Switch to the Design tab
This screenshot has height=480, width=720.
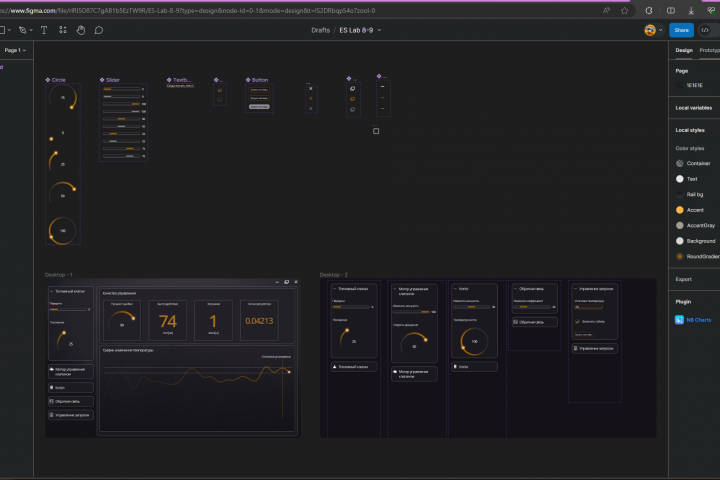[x=684, y=50]
